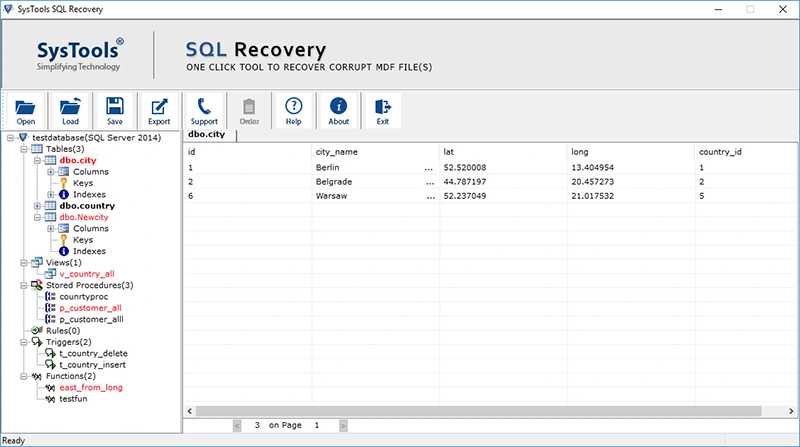Click the dbo.country table icon
Screen dimensions: 800x447
pyautogui.click(x=51, y=206)
